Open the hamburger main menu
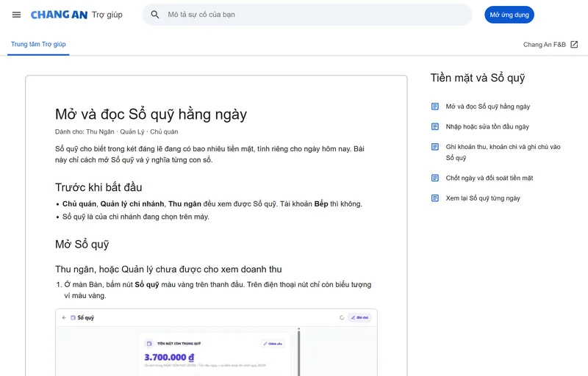This screenshot has width=588, height=376. point(16,15)
